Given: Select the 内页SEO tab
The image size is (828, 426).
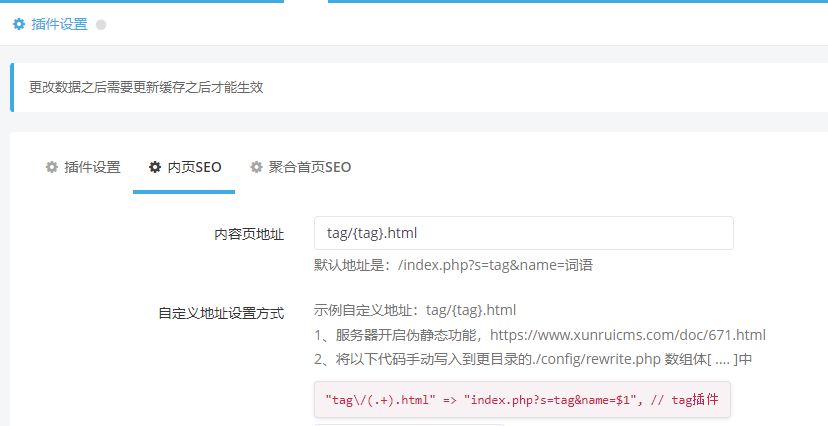Looking at the screenshot, I should pos(184,167).
